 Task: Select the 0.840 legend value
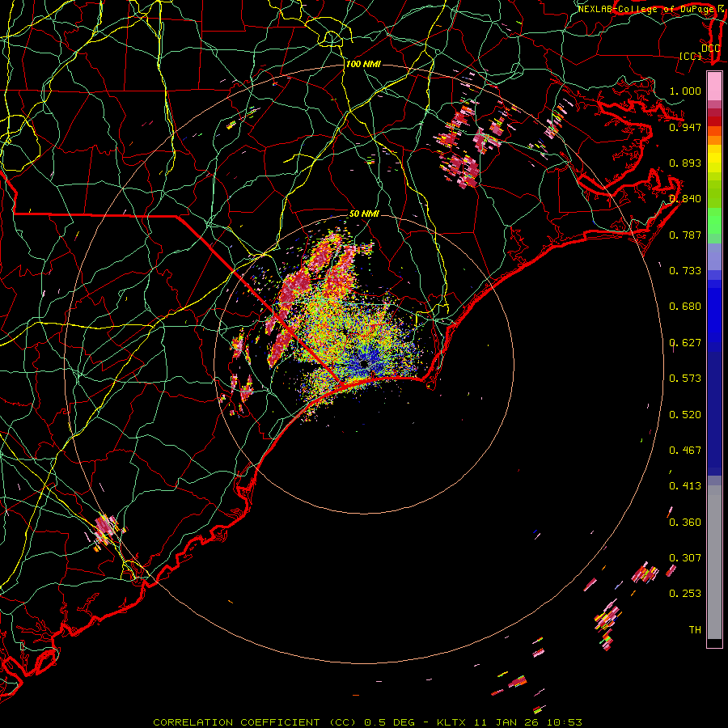(x=685, y=199)
